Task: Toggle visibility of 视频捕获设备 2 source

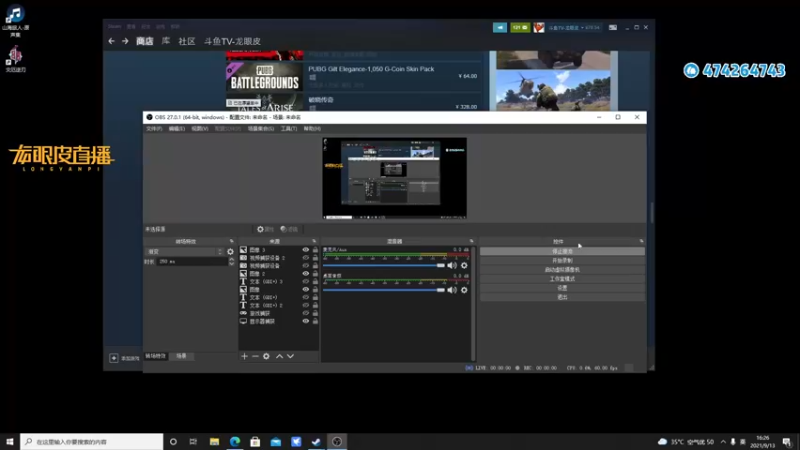Action: 306,258
